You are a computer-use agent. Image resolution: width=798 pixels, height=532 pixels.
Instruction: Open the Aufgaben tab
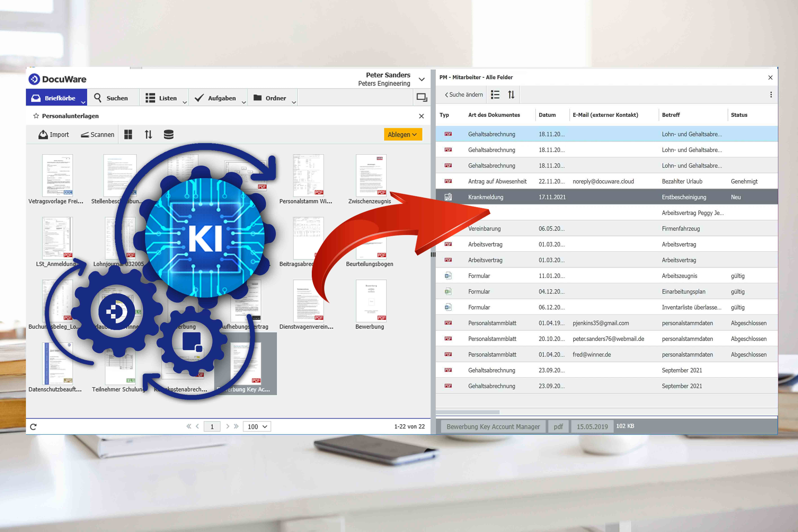coord(218,98)
